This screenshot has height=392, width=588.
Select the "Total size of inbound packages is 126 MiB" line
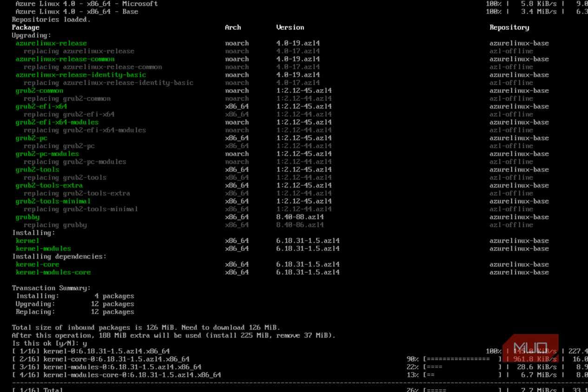tap(146, 327)
